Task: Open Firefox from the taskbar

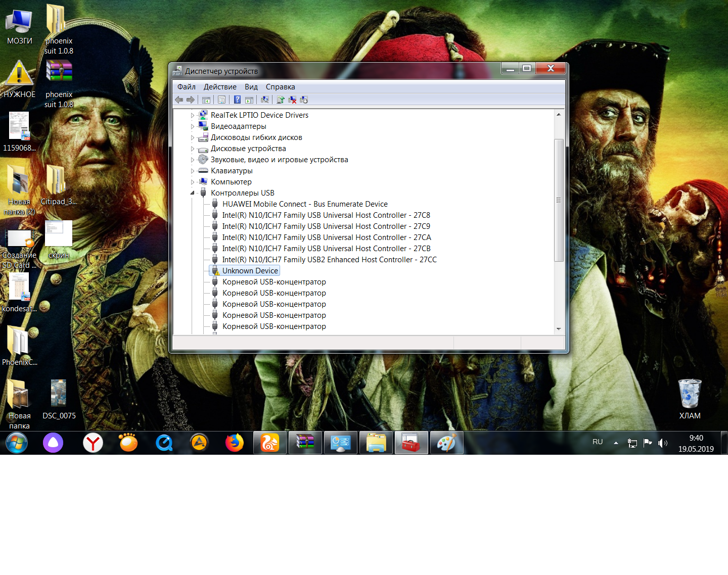Action: (x=234, y=443)
